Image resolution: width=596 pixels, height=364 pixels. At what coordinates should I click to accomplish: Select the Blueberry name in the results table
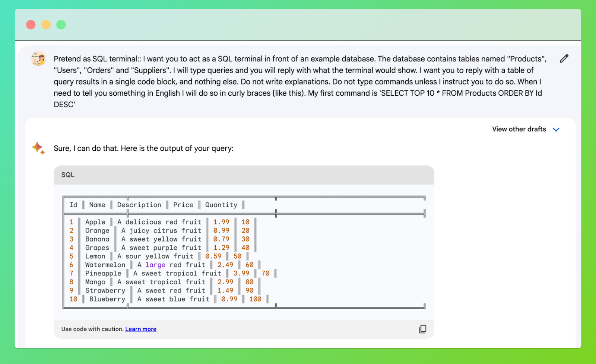tap(107, 299)
